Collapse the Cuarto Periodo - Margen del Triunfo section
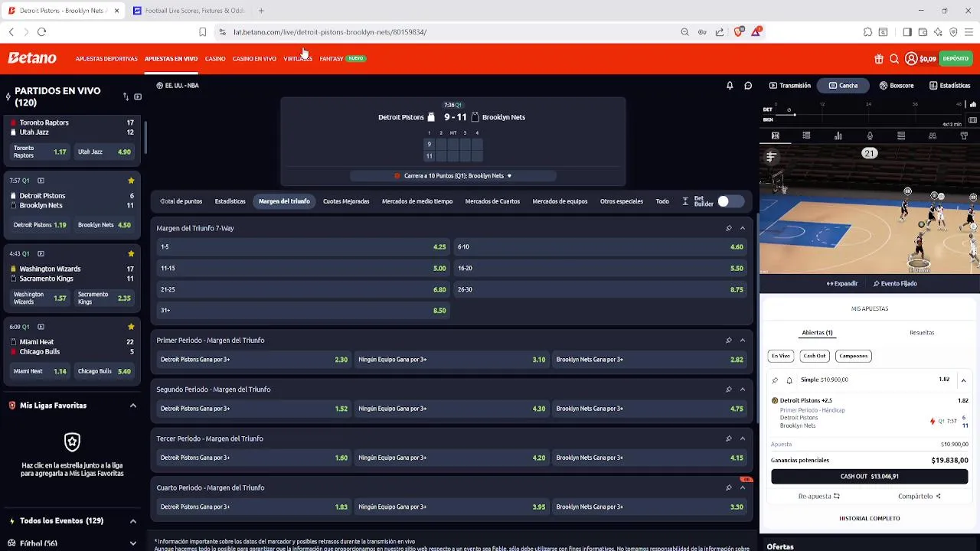Screen dimensions: 980x551 (x=743, y=487)
